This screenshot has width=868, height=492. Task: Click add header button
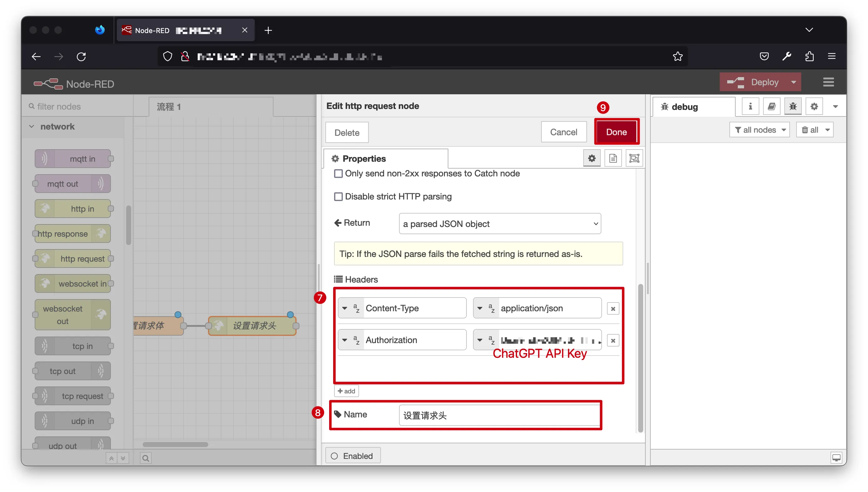click(346, 391)
